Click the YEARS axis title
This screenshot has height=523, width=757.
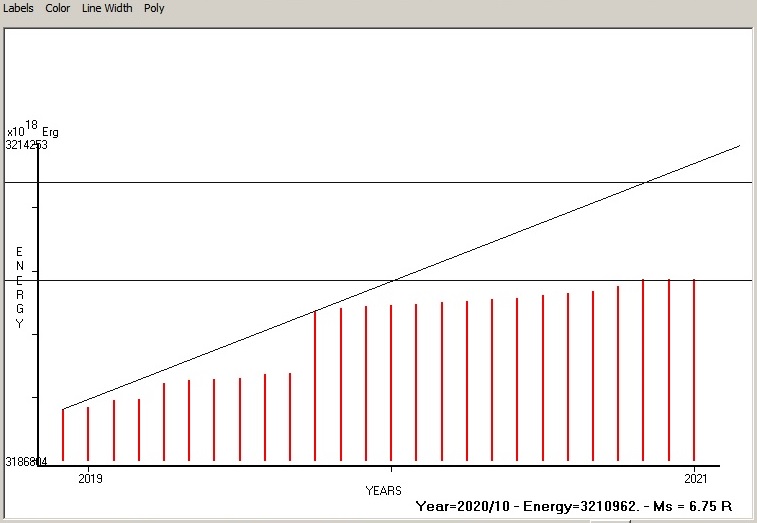384,491
